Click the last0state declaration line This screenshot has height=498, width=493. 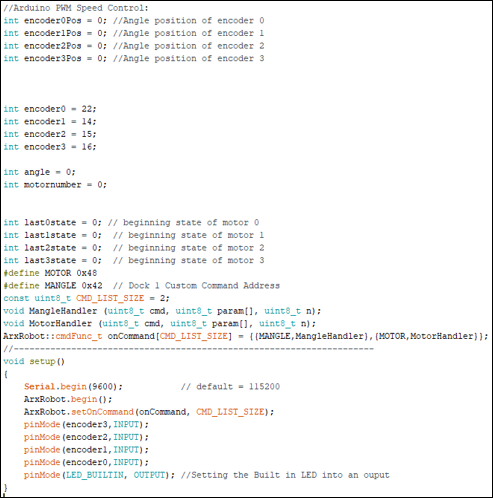131,222
